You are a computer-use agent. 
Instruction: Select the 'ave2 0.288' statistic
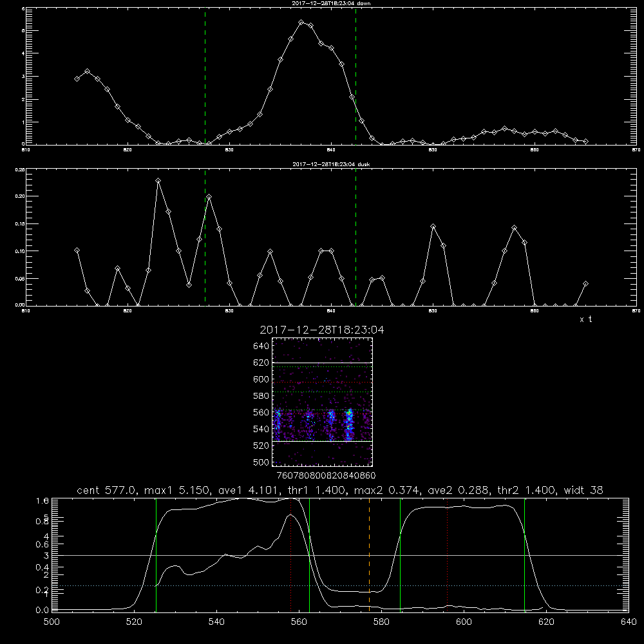pyautogui.click(x=458, y=490)
